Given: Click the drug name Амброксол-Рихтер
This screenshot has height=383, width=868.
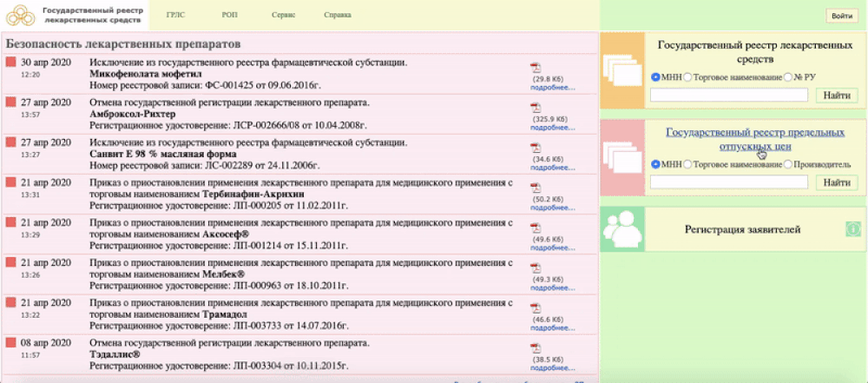Looking at the screenshot, I should click(x=132, y=114).
